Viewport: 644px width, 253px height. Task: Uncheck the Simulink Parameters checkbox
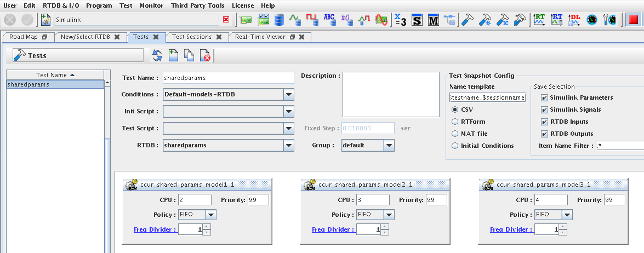point(544,97)
